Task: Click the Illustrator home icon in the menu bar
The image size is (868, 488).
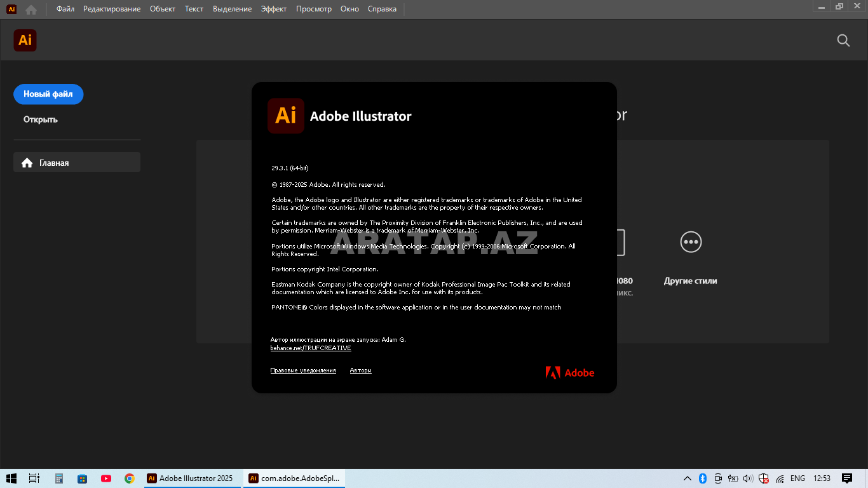Action: (31, 10)
